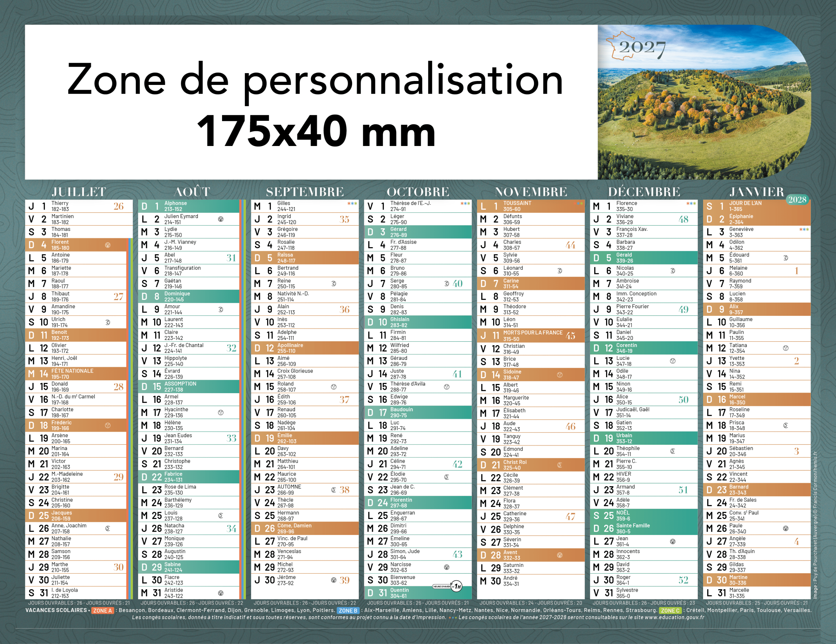
Task: Click the moon icon on January 26 Paule
Action: pos(785,528)
